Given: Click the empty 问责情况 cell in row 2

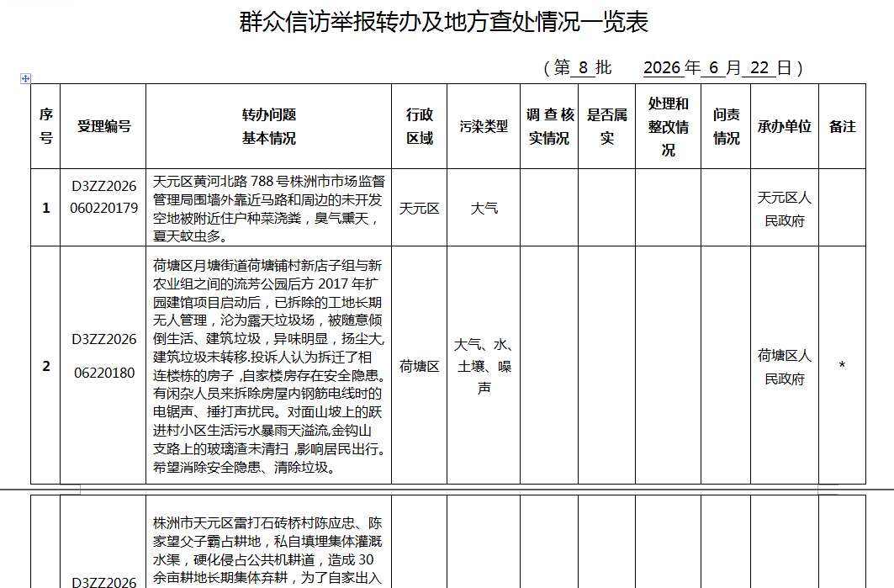Looking at the screenshot, I should (726, 365).
